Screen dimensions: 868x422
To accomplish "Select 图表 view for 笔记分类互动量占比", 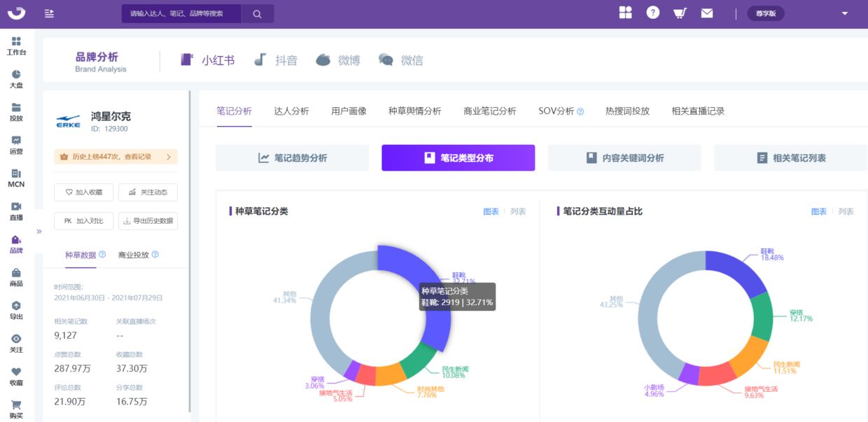I will 818,211.
